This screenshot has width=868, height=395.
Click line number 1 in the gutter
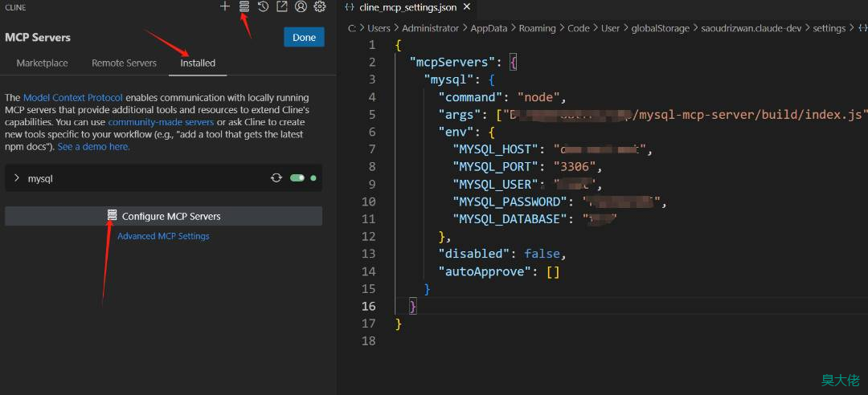(372, 46)
